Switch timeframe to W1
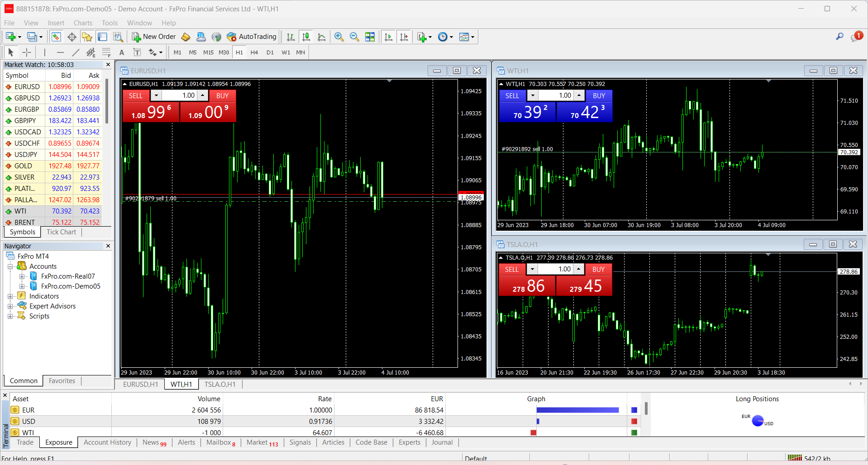The image size is (868, 465). [286, 52]
